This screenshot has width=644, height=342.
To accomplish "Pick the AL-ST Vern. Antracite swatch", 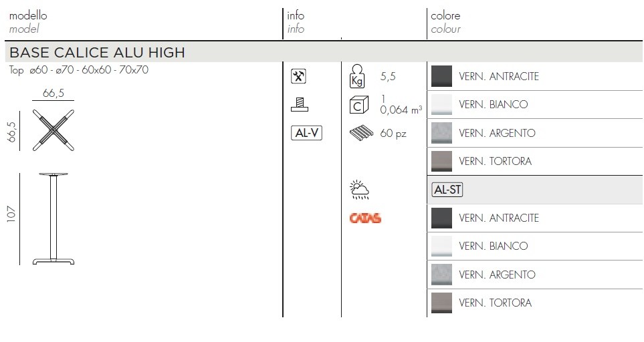I will 441,218.
